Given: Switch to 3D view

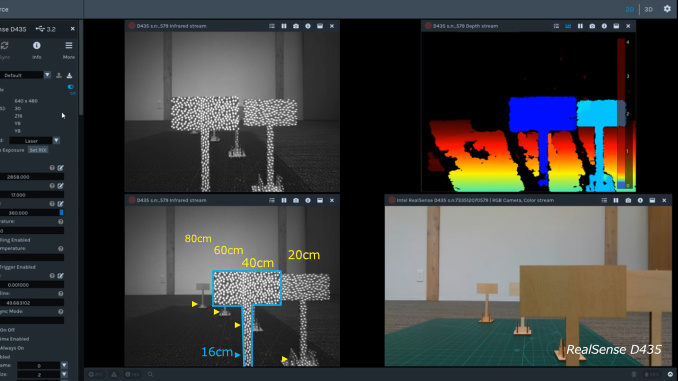Looking at the screenshot, I should (x=649, y=9).
